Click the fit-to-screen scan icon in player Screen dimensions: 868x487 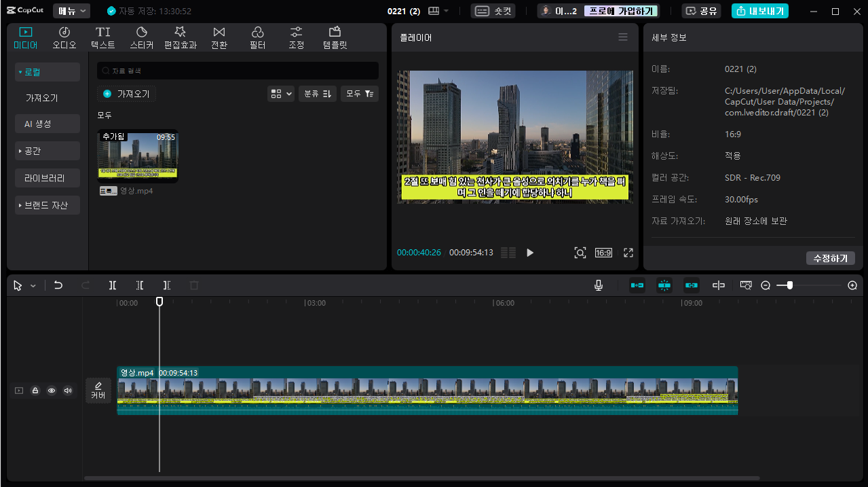[580, 253]
